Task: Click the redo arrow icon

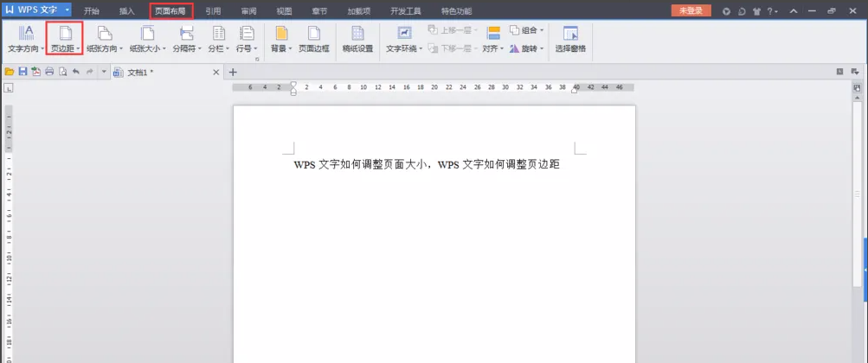Action: (x=89, y=71)
